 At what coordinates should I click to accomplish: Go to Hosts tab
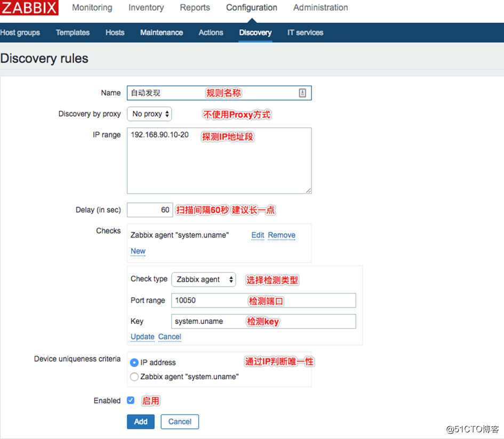(115, 32)
